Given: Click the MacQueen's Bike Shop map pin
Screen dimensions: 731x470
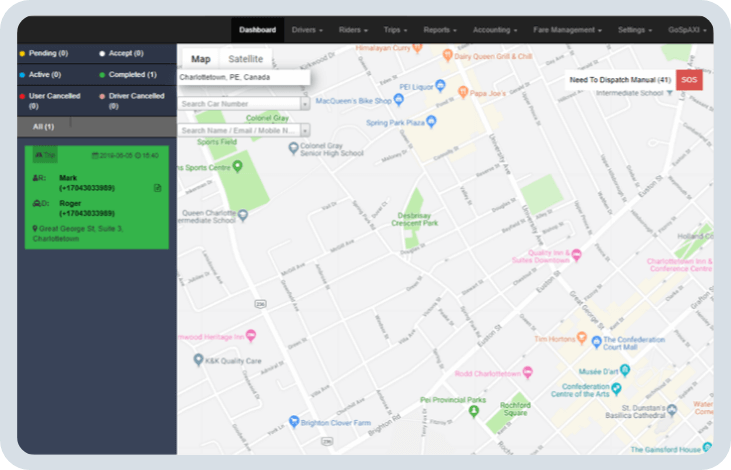Looking at the screenshot, I should (398, 99).
